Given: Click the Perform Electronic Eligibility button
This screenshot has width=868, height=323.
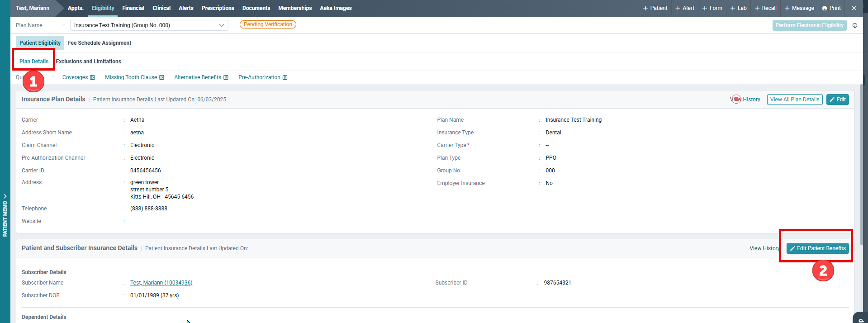Looking at the screenshot, I should [810, 25].
